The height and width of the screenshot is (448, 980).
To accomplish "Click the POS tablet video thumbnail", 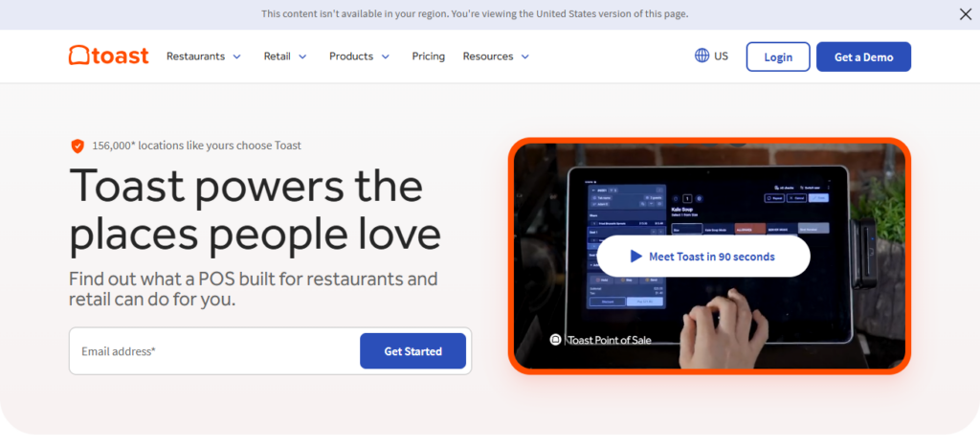I will [709, 257].
